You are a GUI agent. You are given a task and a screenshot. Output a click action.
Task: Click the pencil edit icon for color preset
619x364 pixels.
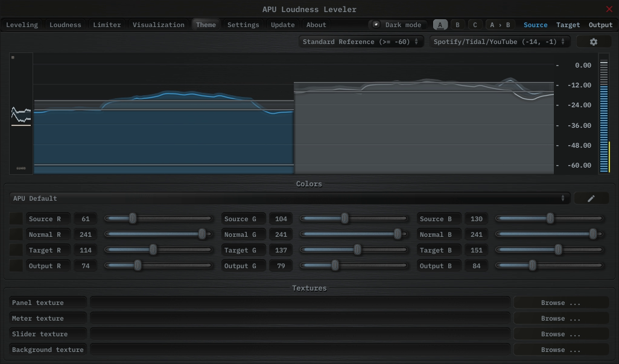(x=591, y=198)
